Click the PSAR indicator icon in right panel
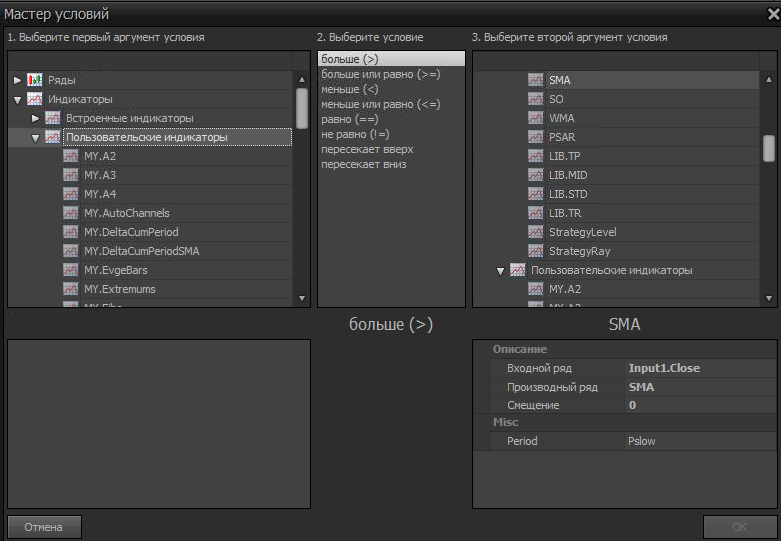 click(x=536, y=137)
